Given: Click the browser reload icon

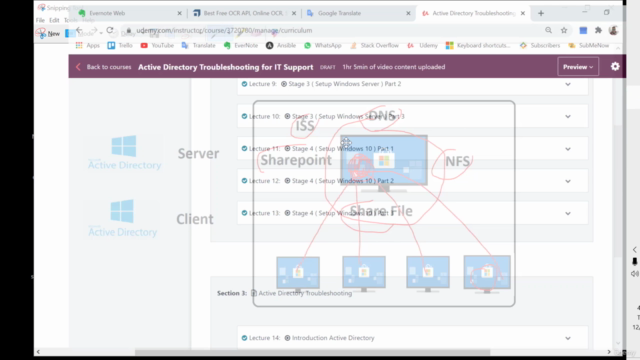Looking at the screenshot, I should point(110,30).
